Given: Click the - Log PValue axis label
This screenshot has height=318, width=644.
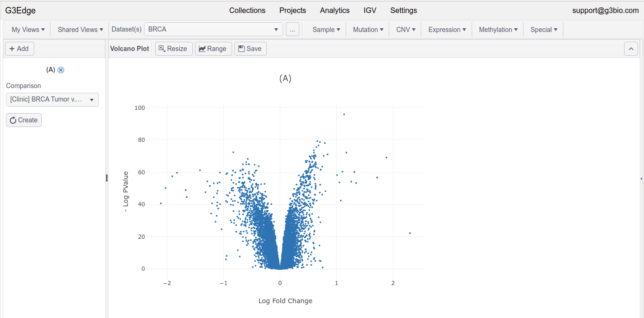Looking at the screenshot, I should click(x=126, y=192).
